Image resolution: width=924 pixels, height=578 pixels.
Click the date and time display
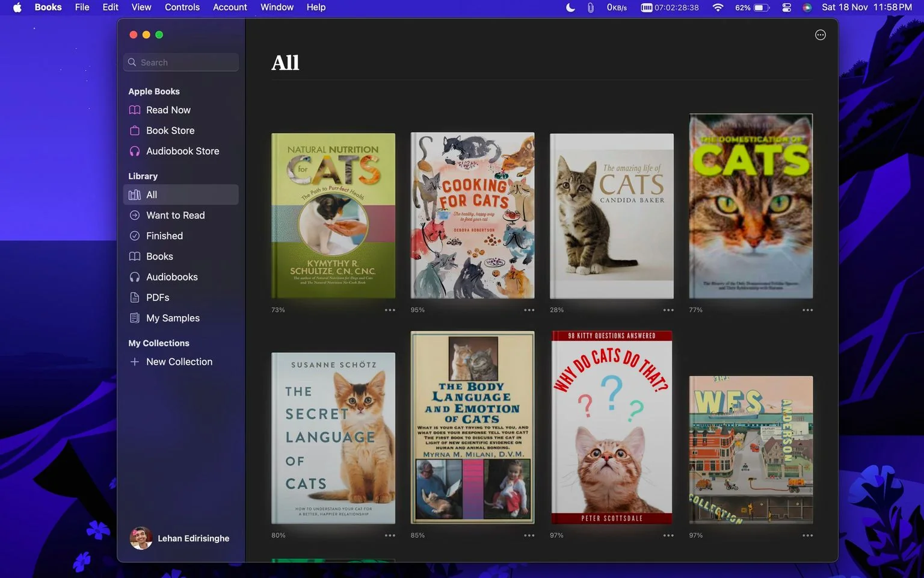(x=867, y=7)
